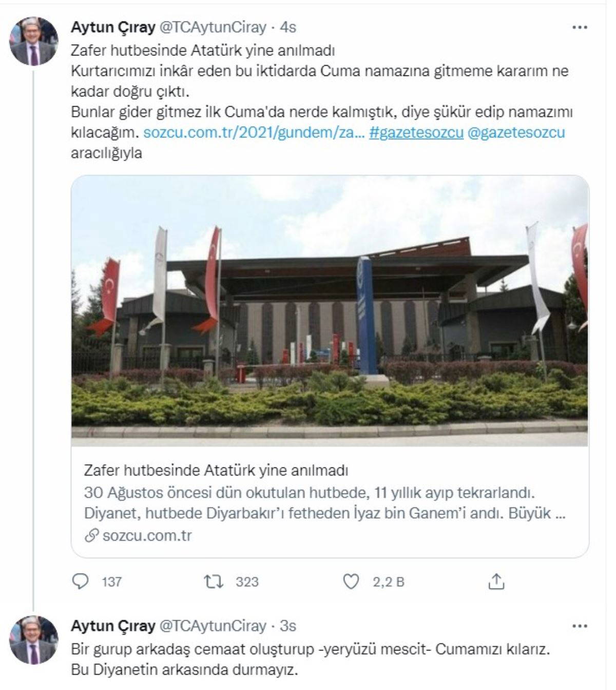
Task: Click the 4s timestamp on first tweet
Action: pyautogui.click(x=288, y=27)
